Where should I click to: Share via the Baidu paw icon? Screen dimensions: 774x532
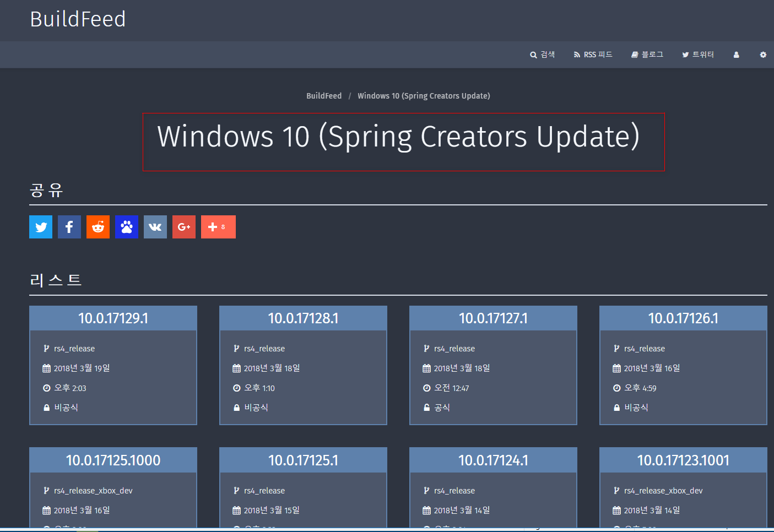pos(127,227)
